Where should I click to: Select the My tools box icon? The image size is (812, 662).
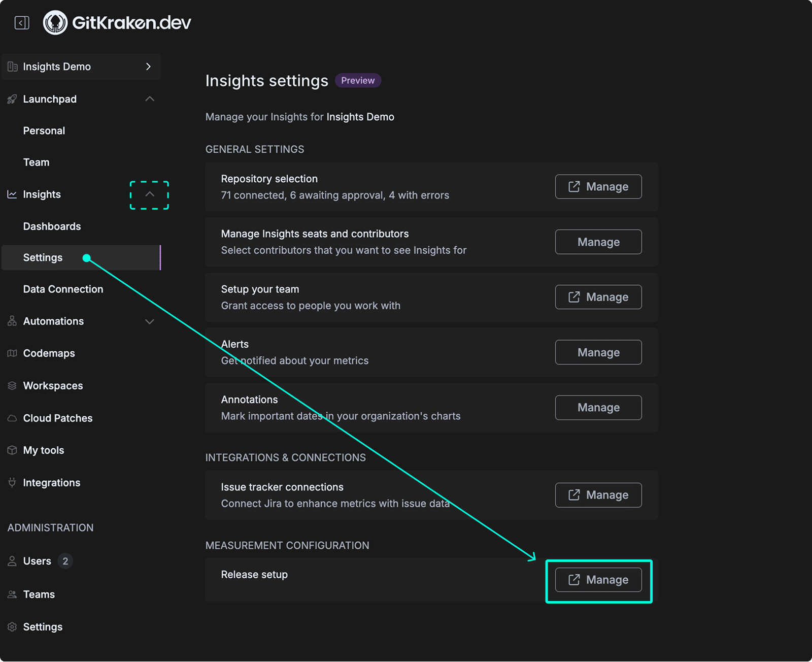(11, 450)
